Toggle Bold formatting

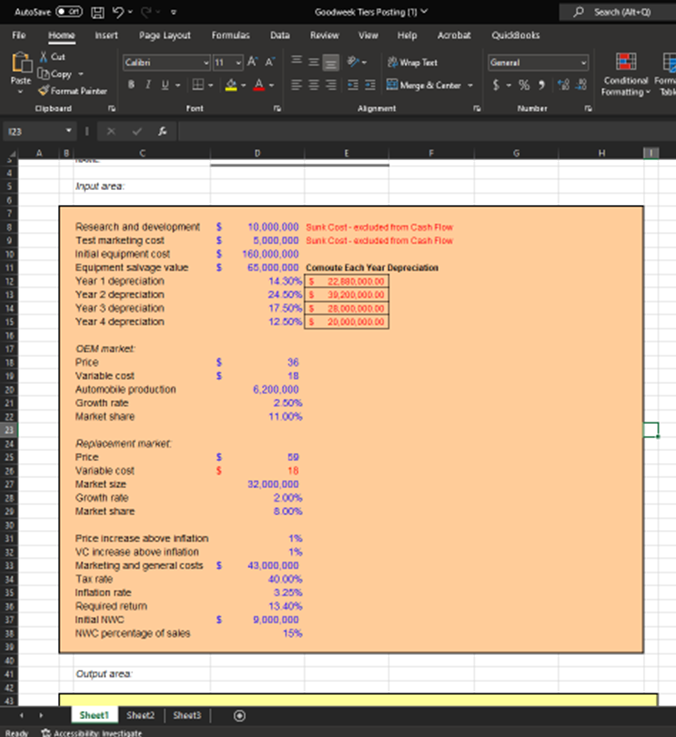(131, 85)
